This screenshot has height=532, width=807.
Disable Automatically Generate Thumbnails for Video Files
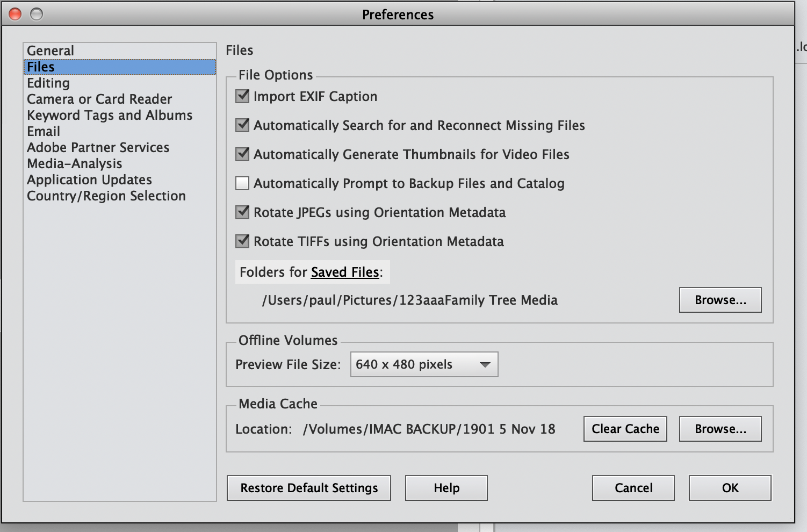click(x=242, y=154)
